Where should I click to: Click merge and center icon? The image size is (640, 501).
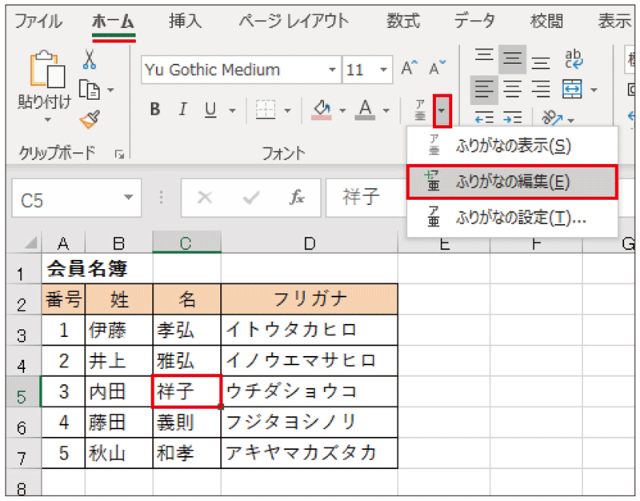point(572,89)
